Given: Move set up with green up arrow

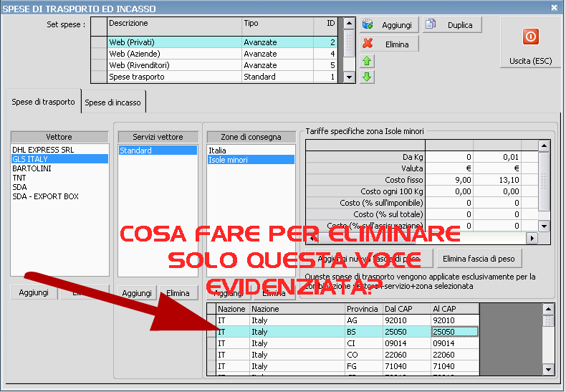Looking at the screenshot, I should tap(367, 61).
